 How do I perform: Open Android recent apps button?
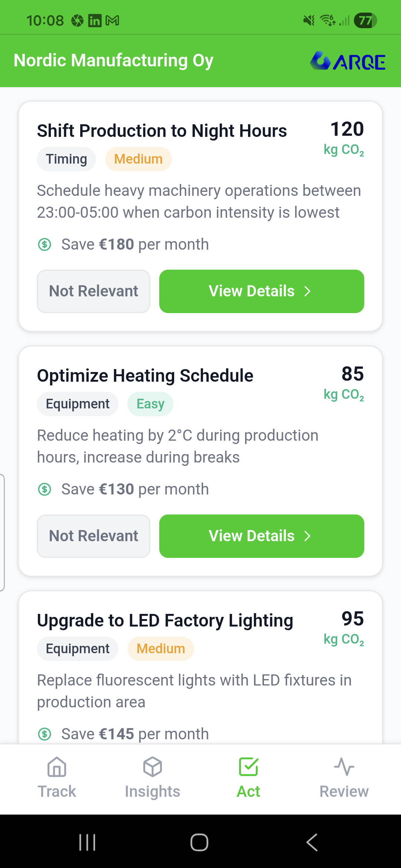point(88,842)
